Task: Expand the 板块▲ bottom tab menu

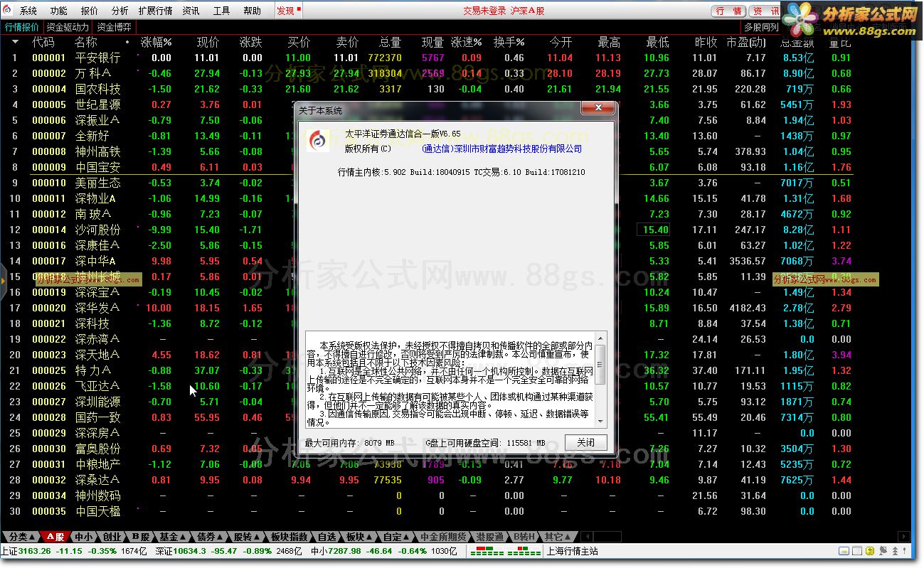Action: click(359, 537)
